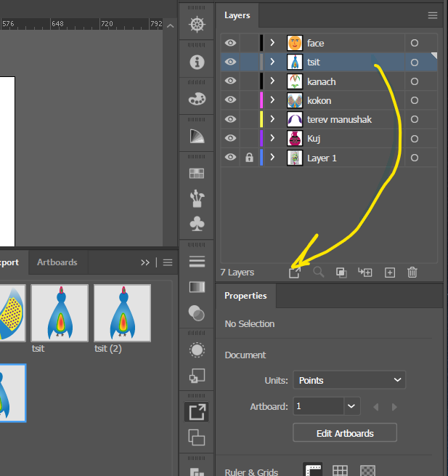Viewport: 448px width, 476px height.
Task: Select the Kuj layer name
Action: click(x=314, y=139)
